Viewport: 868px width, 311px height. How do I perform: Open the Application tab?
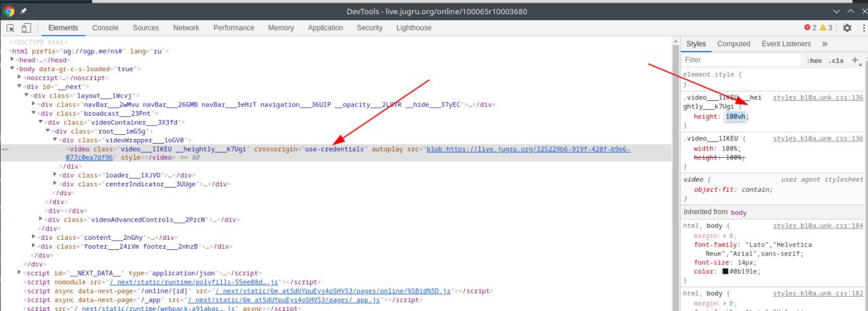pos(325,28)
